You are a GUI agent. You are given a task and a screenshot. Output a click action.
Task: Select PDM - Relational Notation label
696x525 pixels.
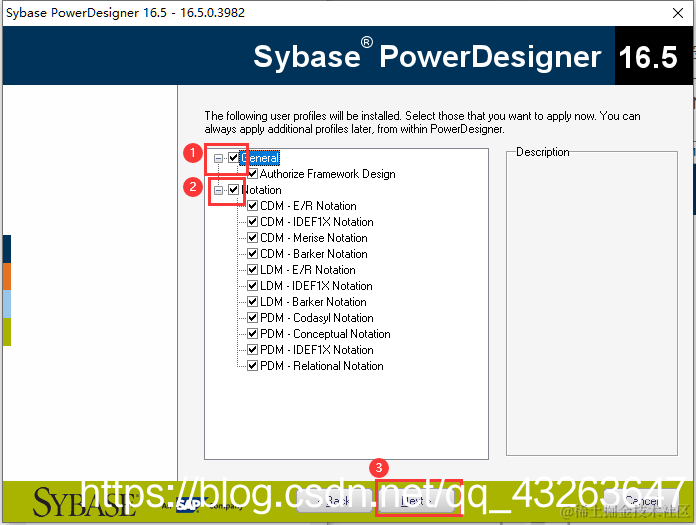(x=322, y=366)
